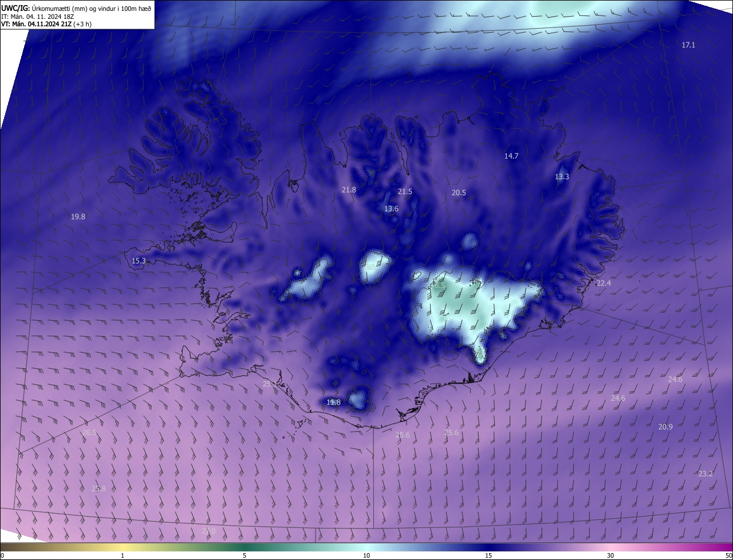Click the 22.4 value label
This screenshot has height=560, width=733.
[x=604, y=283]
